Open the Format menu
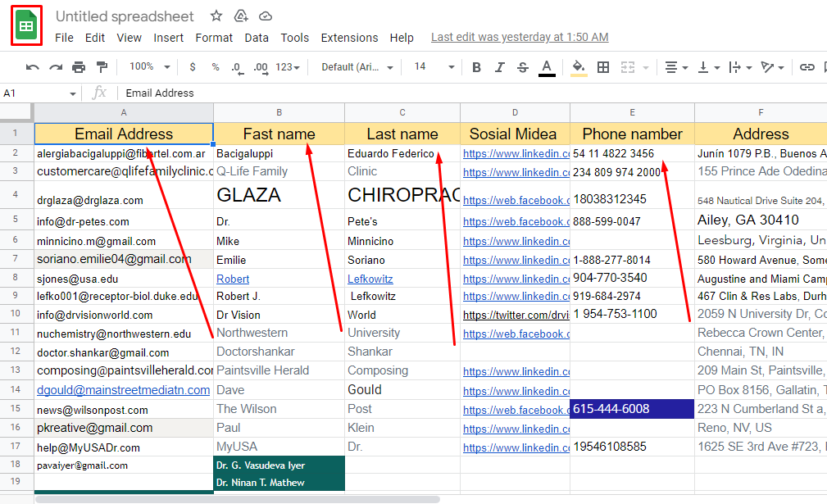 (x=214, y=38)
